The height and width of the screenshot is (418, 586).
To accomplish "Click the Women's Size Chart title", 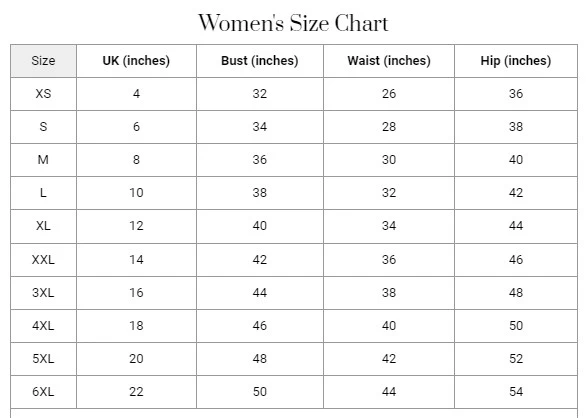I will tap(293, 23).
